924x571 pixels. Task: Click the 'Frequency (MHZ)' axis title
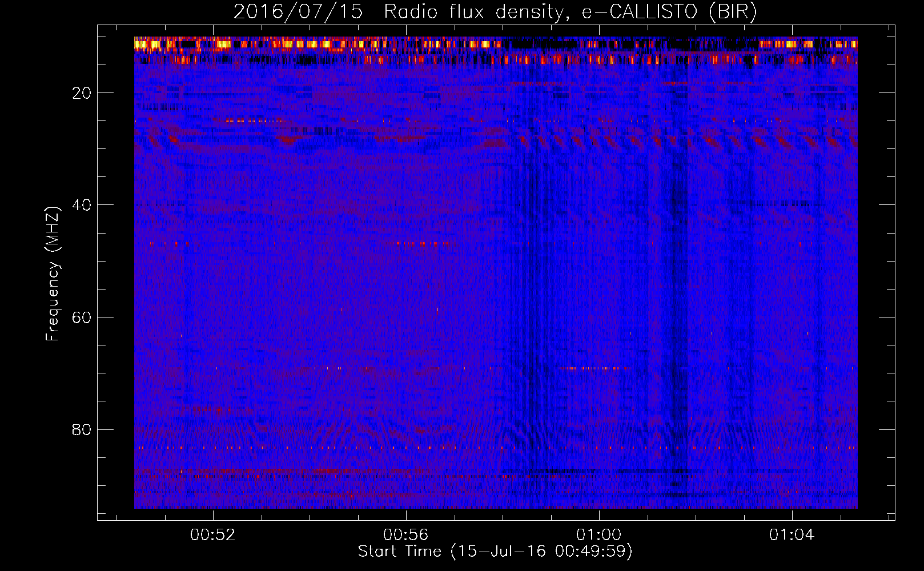pyautogui.click(x=53, y=274)
